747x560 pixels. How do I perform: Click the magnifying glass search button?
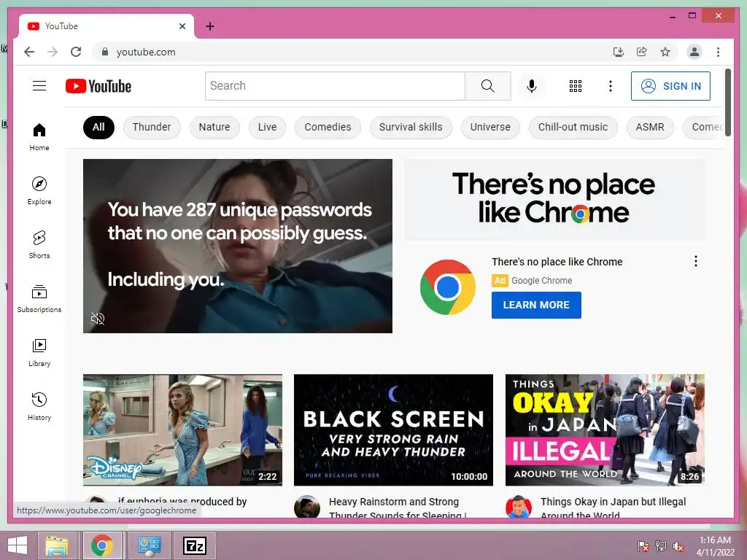487,86
